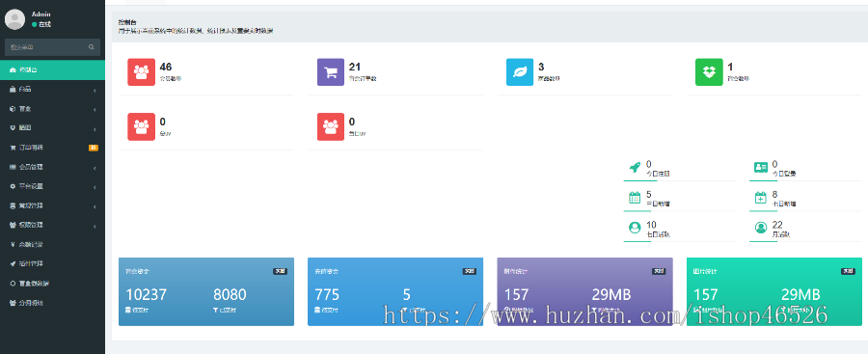Expand the 会员管理 sidebar submenu
This screenshot has width=868, height=354.
[x=53, y=167]
